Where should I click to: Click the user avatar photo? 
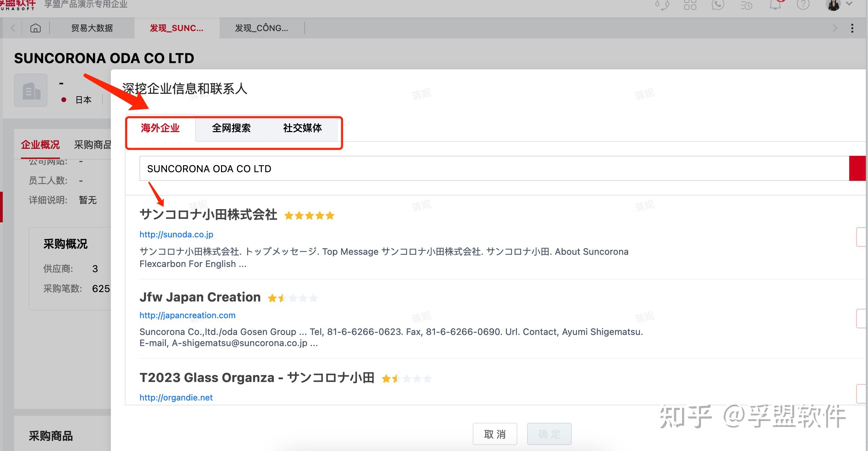tap(834, 5)
